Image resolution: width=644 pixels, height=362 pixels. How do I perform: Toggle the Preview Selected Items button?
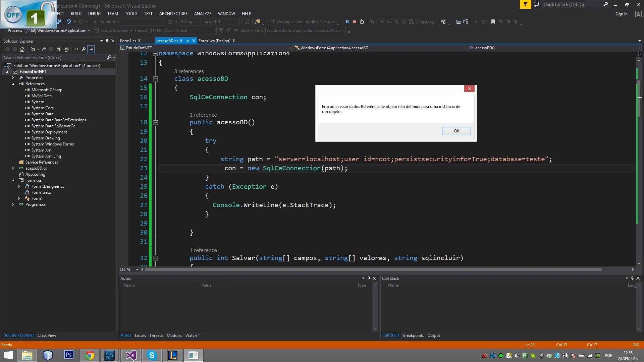click(x=91, y=49)
